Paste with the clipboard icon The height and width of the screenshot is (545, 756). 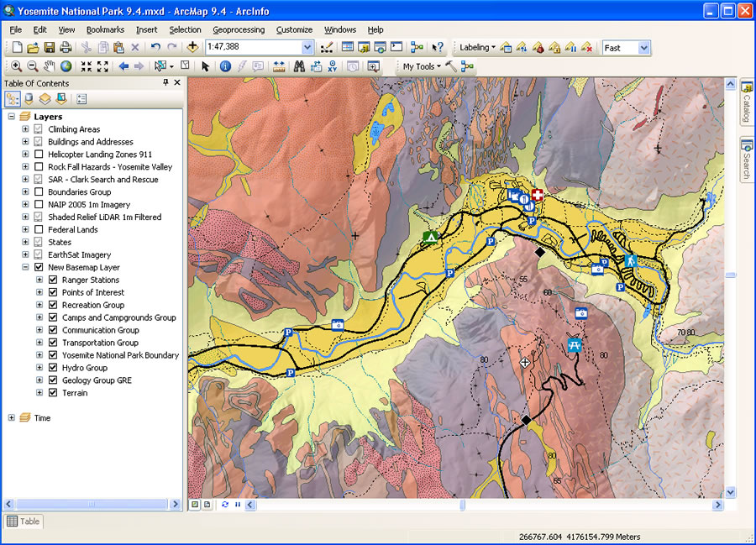(119, 47)
